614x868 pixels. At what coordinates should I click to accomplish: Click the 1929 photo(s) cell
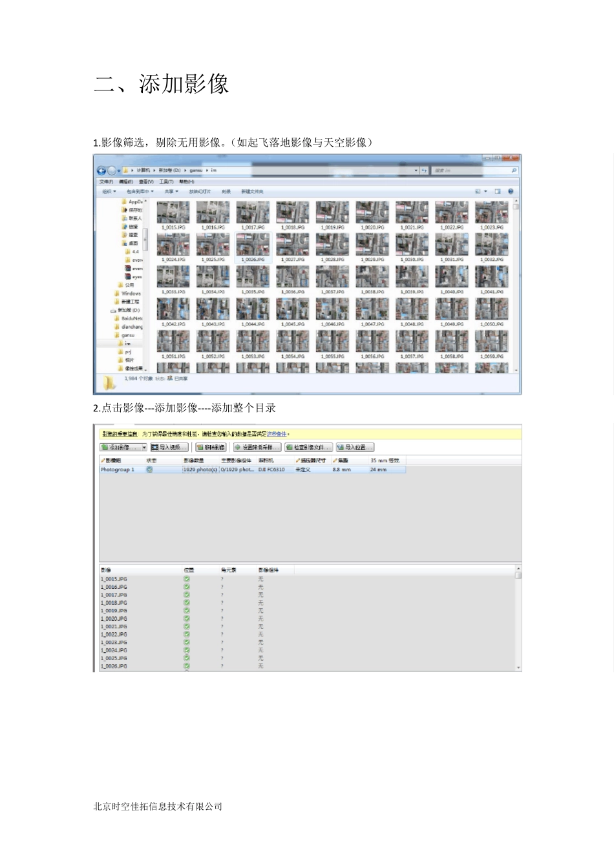[200, 470]
